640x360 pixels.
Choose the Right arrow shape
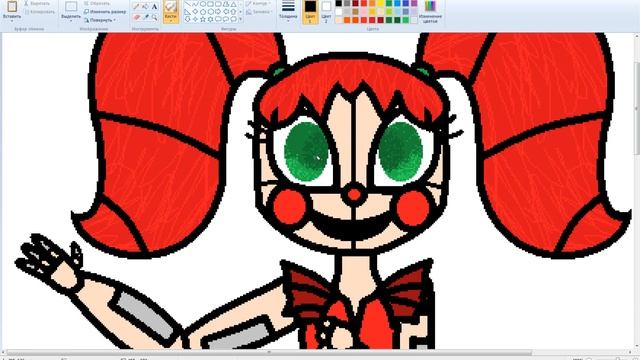218,12
